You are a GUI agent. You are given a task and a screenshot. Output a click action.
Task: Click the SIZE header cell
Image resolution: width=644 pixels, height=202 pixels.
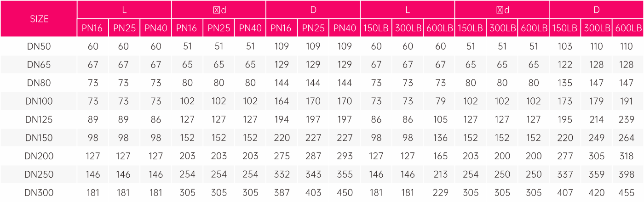click(39, 19)
